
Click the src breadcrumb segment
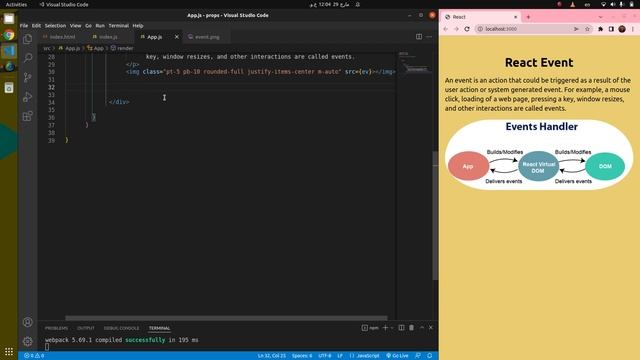coord(47,48)
